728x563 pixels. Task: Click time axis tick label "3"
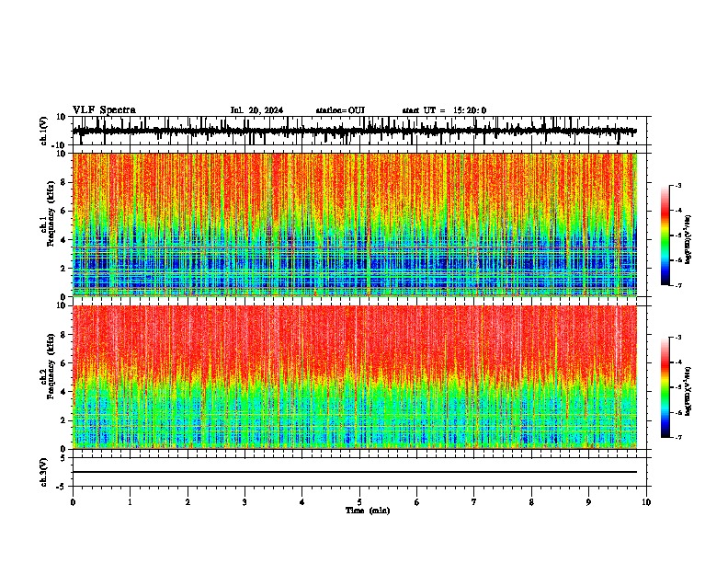tap(245, 502)
